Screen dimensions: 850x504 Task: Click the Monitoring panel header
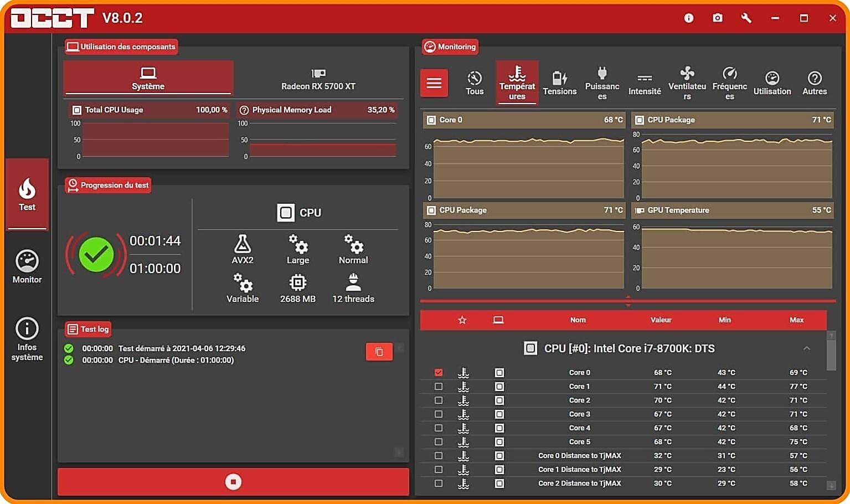[450, 47]
